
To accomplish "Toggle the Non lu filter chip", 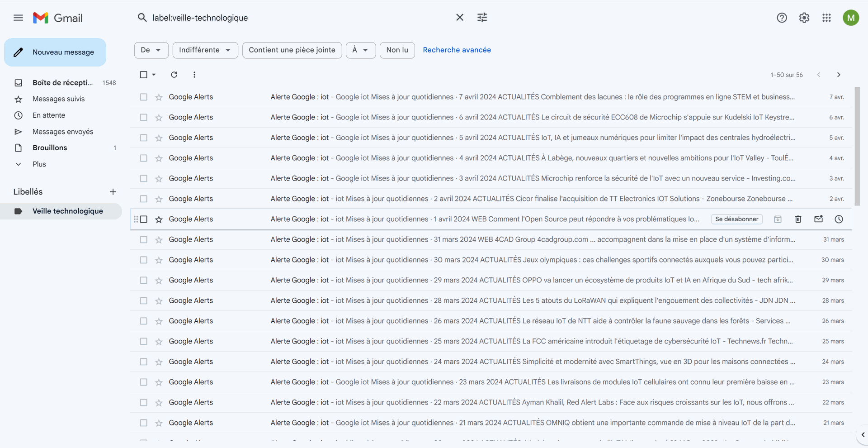I will 397,50.
